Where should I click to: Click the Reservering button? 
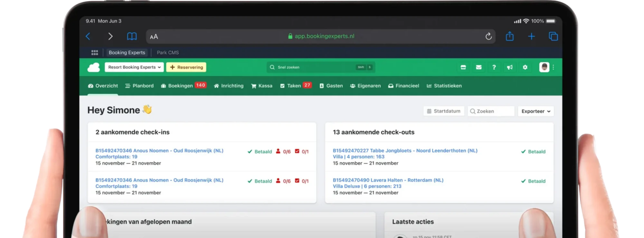(x=186, y=67)
